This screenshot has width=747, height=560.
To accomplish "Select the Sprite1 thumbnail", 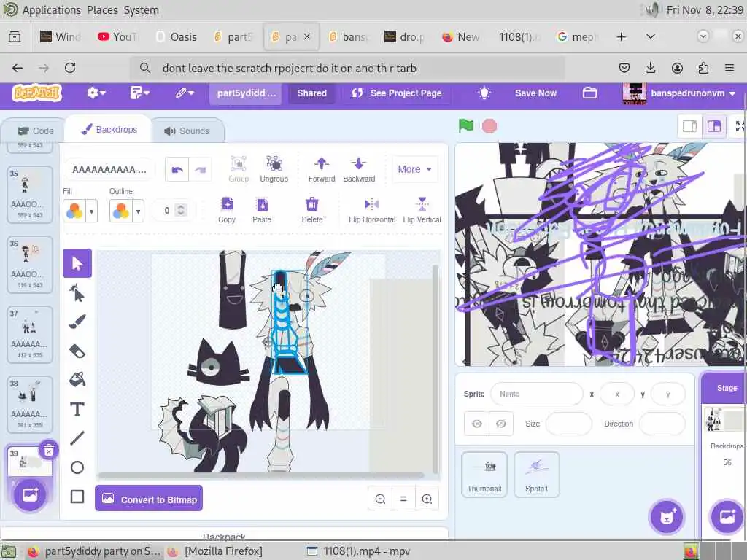I will point(536,475).
